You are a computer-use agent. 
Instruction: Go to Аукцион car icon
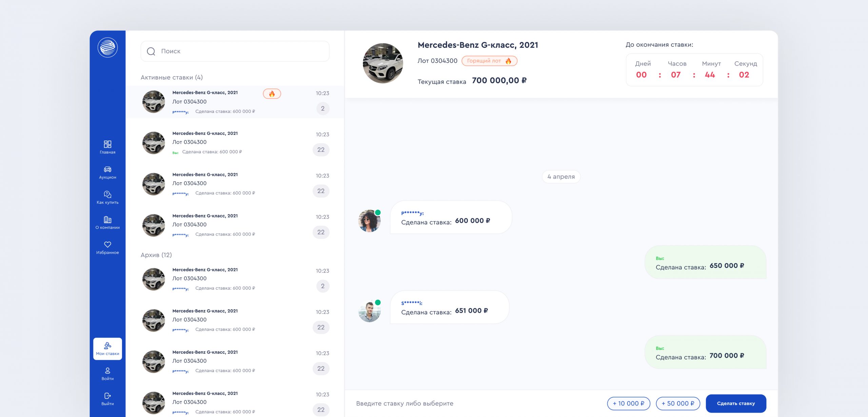107,169
